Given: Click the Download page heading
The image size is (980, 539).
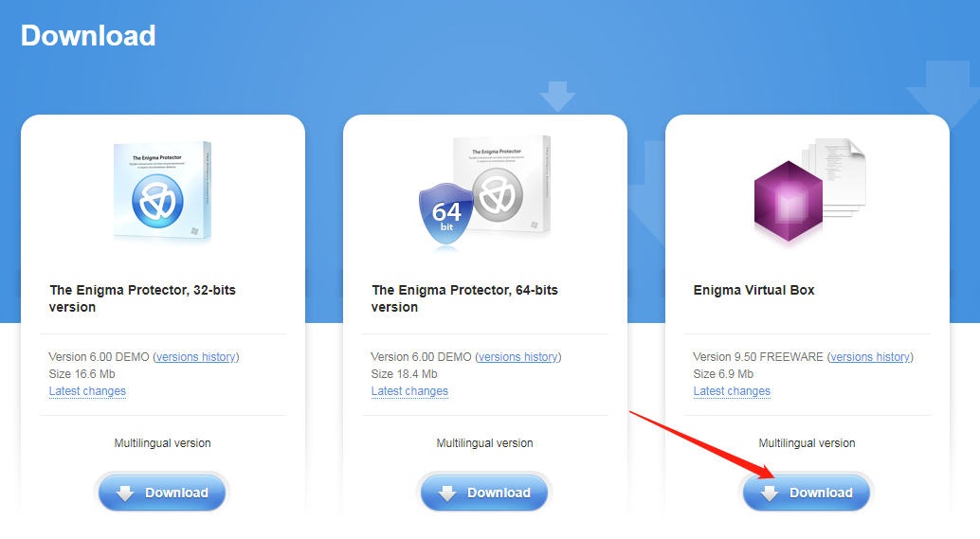Looking at the screenshot, I should [x=88, y=36].
